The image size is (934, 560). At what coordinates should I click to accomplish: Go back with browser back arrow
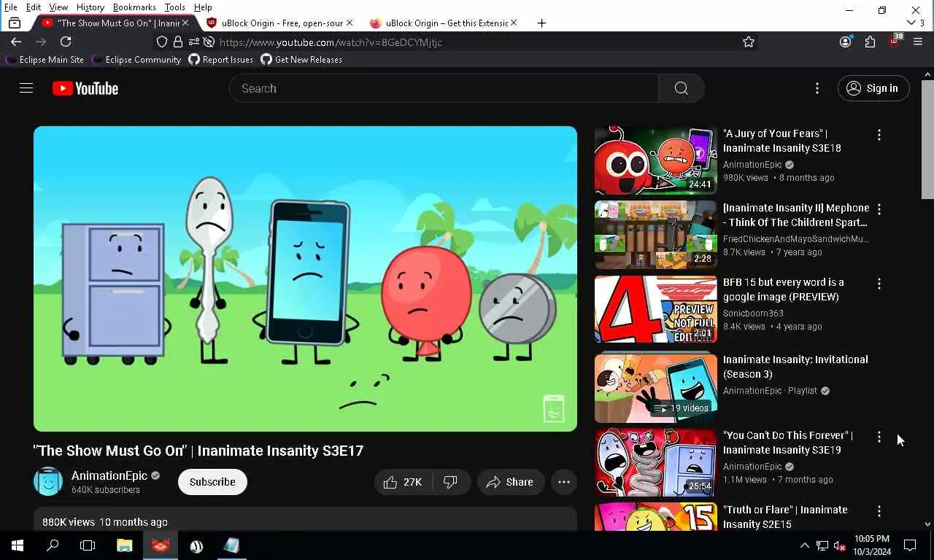tap(16, 42)
